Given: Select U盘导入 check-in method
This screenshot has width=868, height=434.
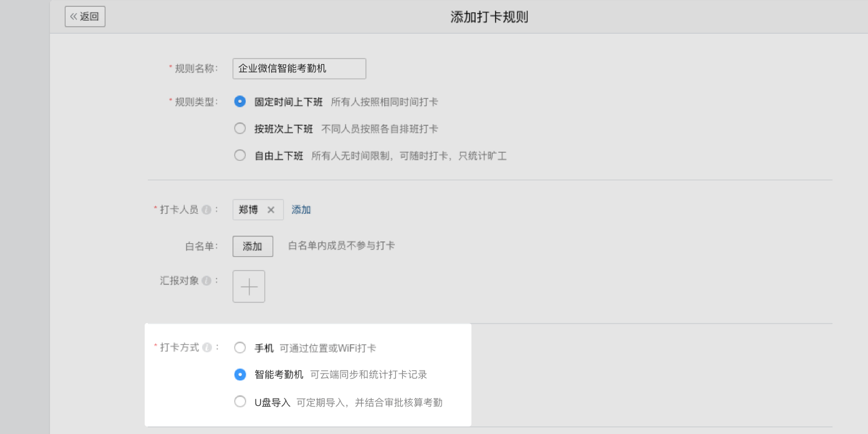Looking at the screenshot, I should (x=240, y=402).
